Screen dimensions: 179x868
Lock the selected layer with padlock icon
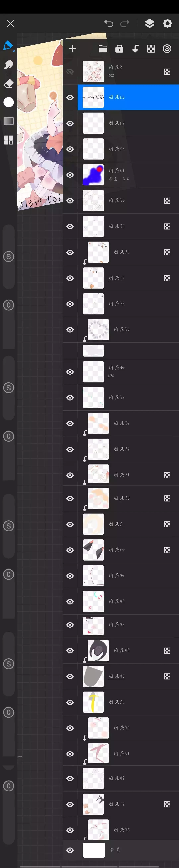pyautogui.click(x=119, y=49)
